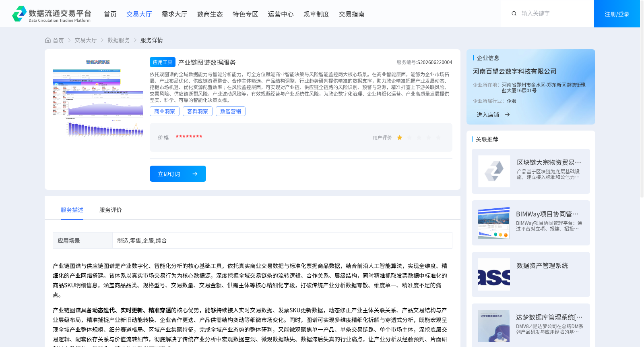The height and width of the screenshot is (347, 644).
Task: Open 规章制度 in the top navigation
Action: (316, 14)
